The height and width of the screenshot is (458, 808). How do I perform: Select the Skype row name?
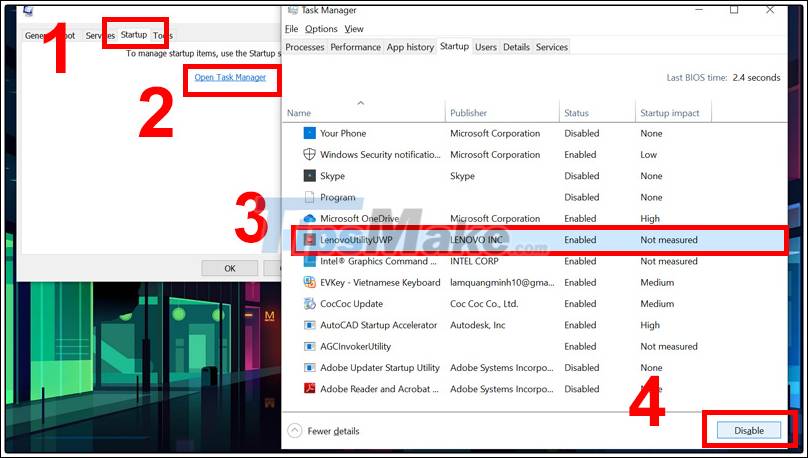point(332,176)
